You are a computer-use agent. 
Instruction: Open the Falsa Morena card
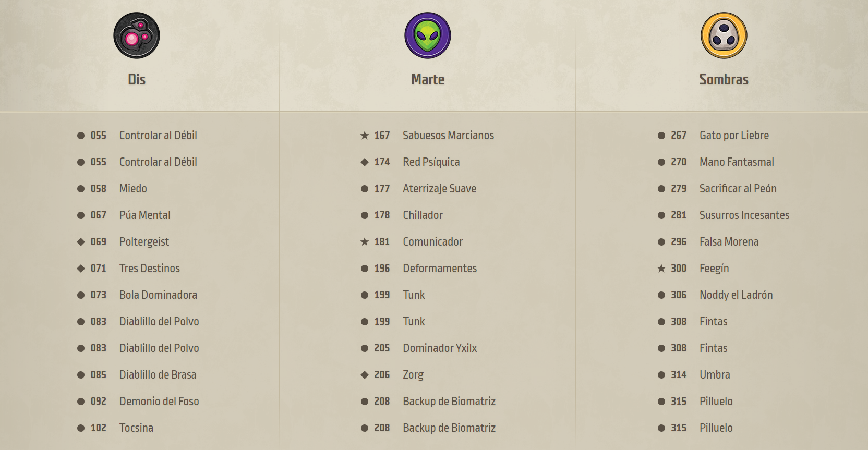click(729, 241)
